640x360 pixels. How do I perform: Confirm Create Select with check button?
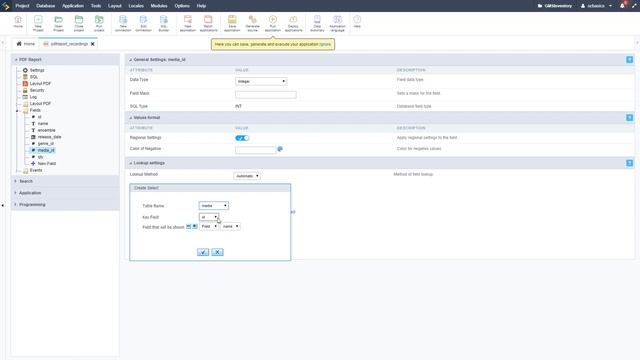[x=203, y=252]
